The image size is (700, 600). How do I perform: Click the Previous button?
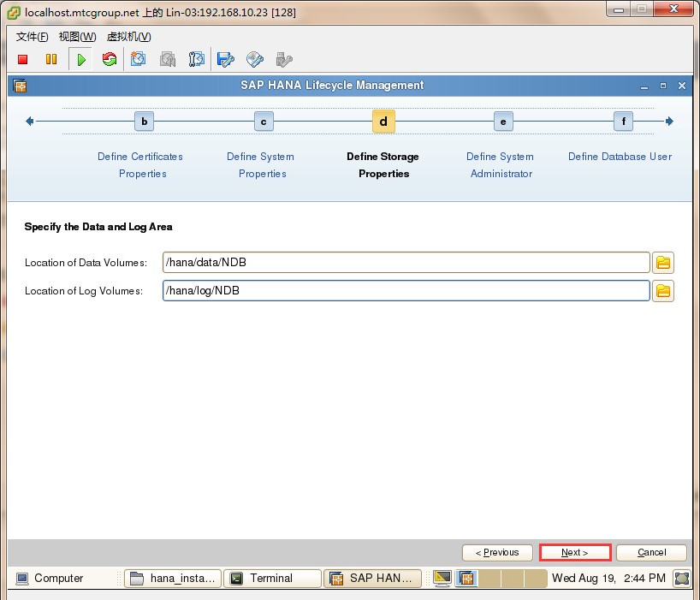(497, 553)
